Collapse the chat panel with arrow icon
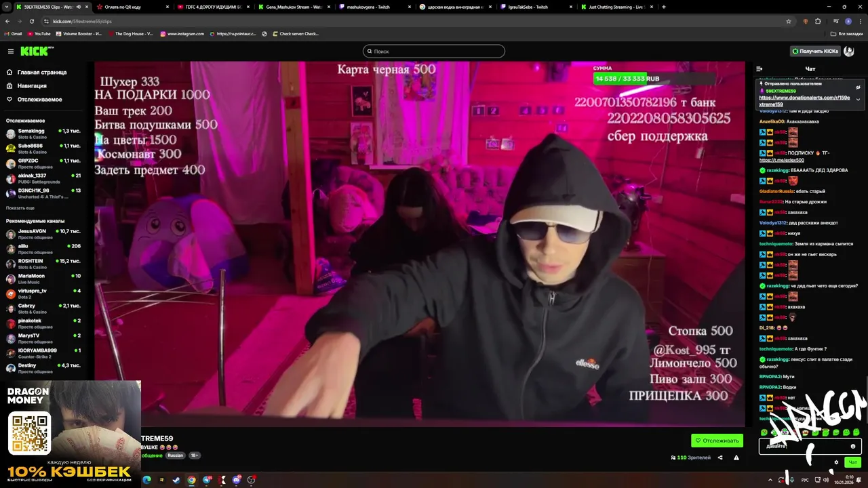 [x=759, y=69]
